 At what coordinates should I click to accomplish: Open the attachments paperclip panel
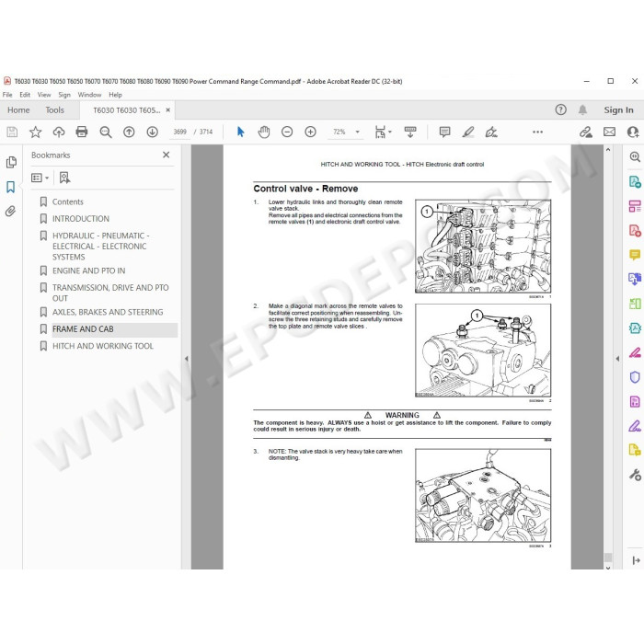pos(10,211)
